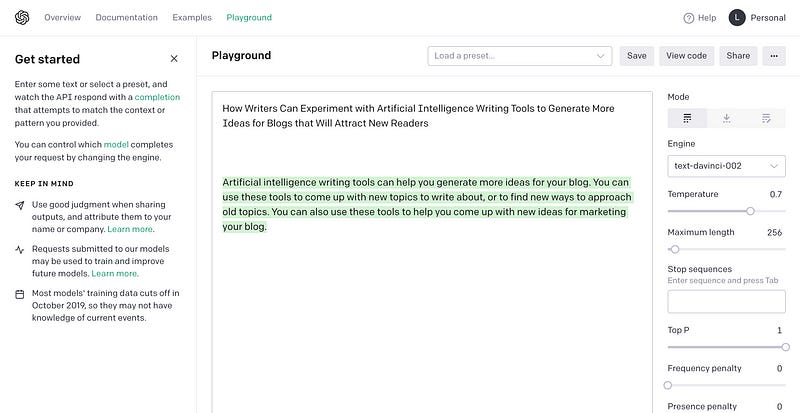This screenshot has width=800, height=413.
Task: Click the activity pulse icon
Action: (19, 250)
